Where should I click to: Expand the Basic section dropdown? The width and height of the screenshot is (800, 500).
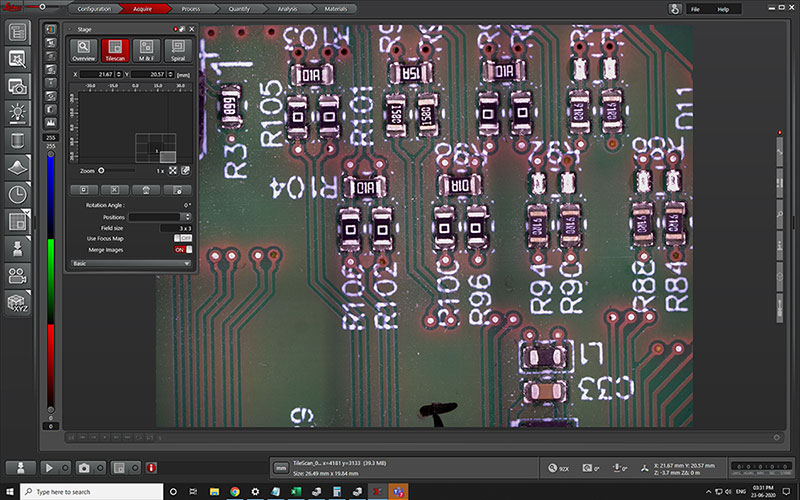130,263
